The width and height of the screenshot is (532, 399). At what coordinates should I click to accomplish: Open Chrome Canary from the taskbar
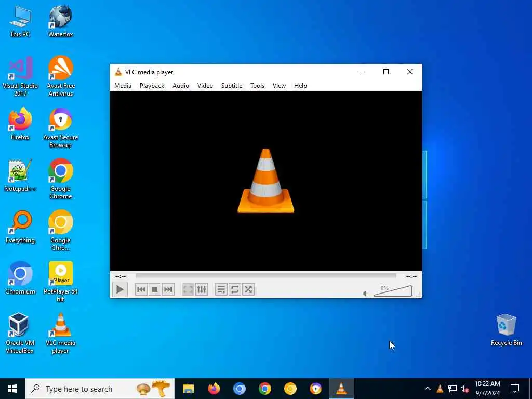point(290,389)
